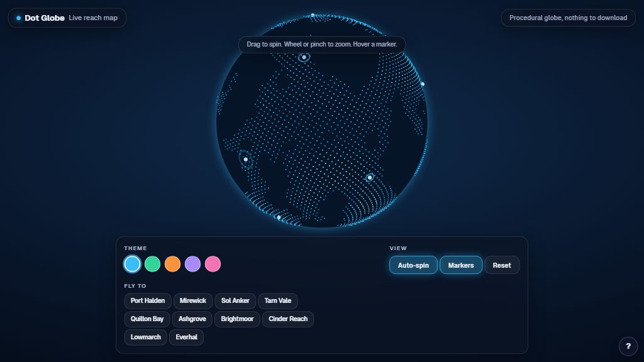This screenshot has height=362, width=644.
Task: Choose the pink theme swatch
Action: click(213, 264)
